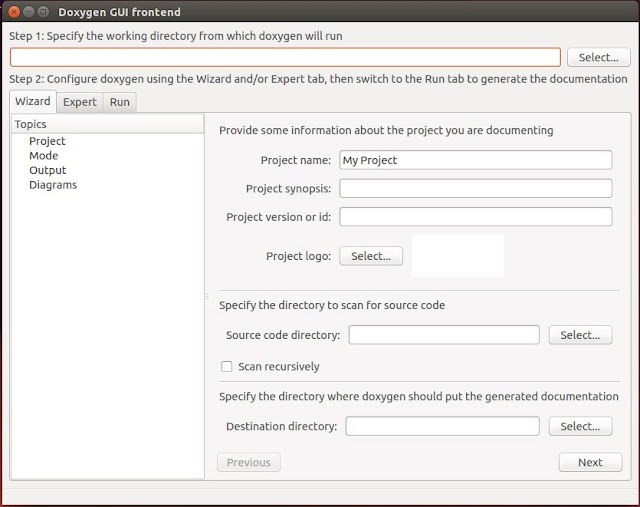The height and width of the screenshot is (507, 640).
Task: Select the Output topic
Action: [48, 170]
